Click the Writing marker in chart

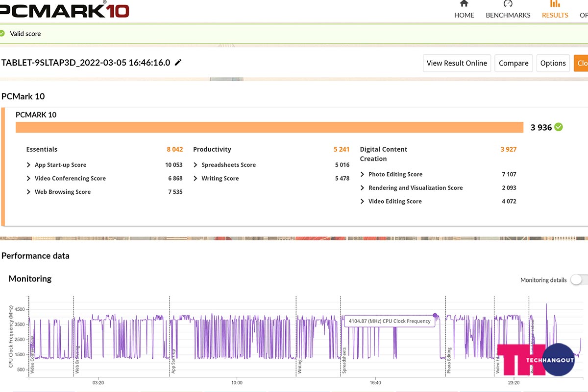300,367
